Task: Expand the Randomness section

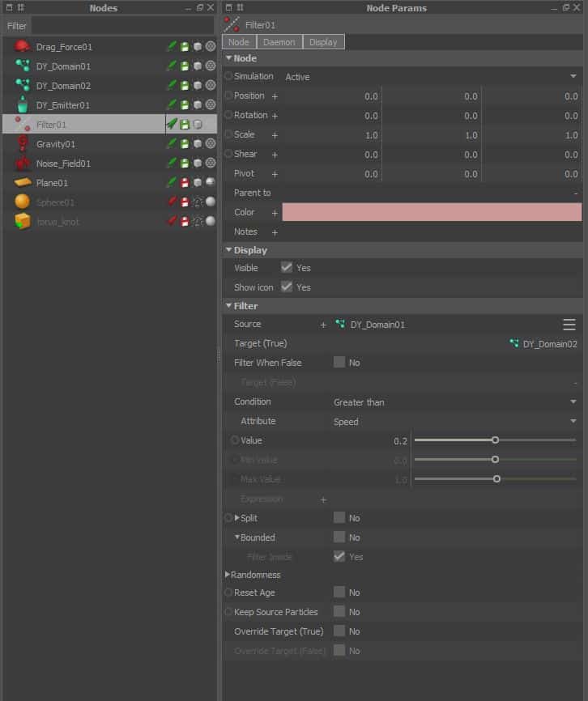Action: pos(228,575)
